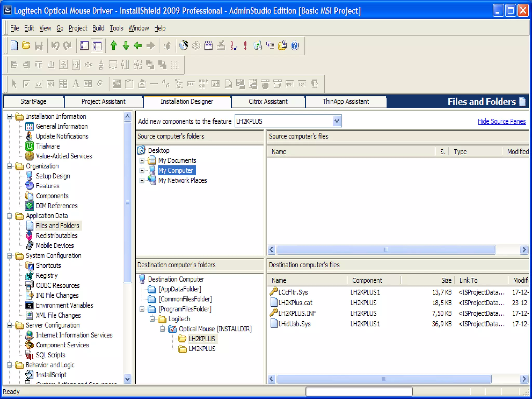Click the left tree vertical scrollbar thumb
The image size is (532, 399).
[x=127, y=203]
